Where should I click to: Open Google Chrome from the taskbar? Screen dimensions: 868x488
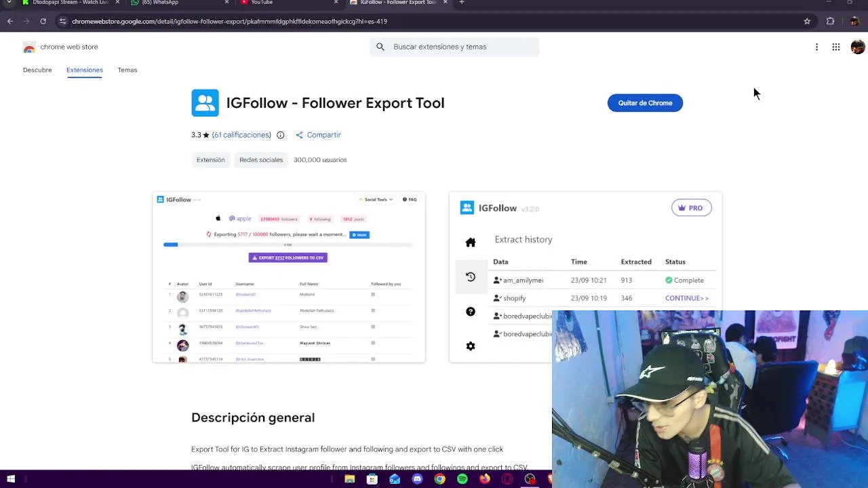point(439,479)
